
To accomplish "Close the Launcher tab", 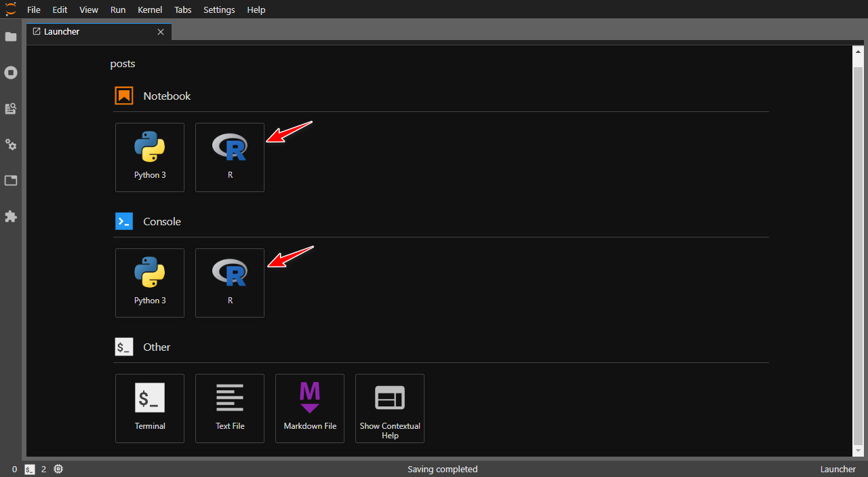I will 161,32.
